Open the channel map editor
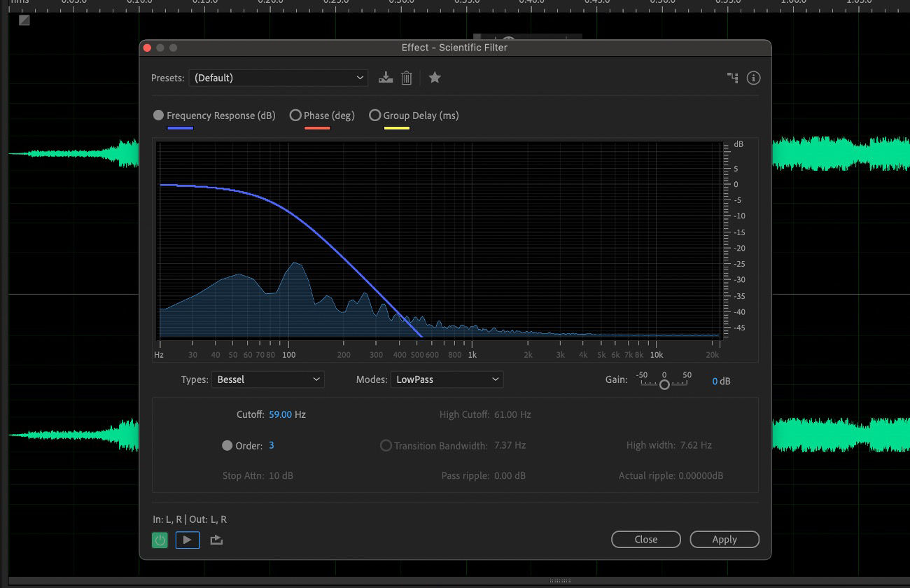 (732, 78)
